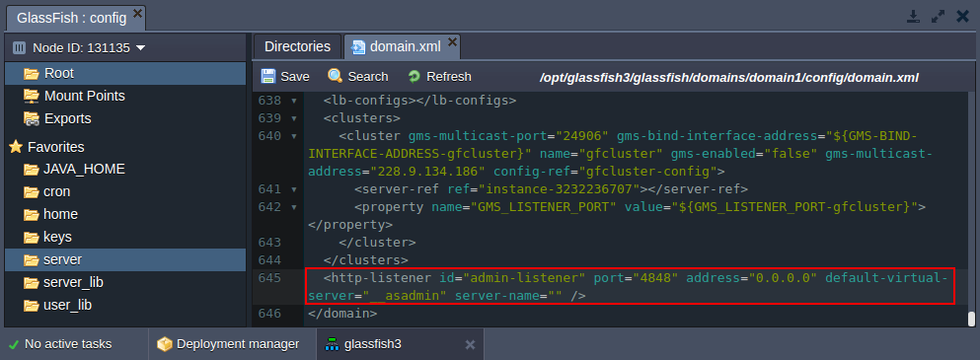Image resolution: width=980 pixels, height=360 pixels.
Task: Click the domain.xml file path text
Action: coord(729,78)
